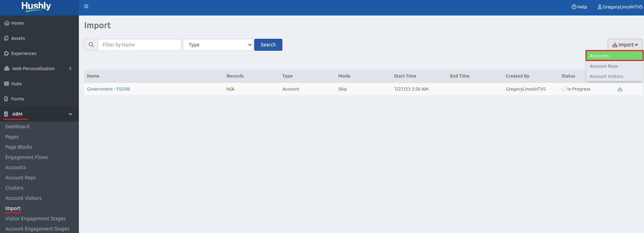Viewport: 644px width, 233px height.
Task: Open Page Blocks under ABM
Action: coord(19,147)
